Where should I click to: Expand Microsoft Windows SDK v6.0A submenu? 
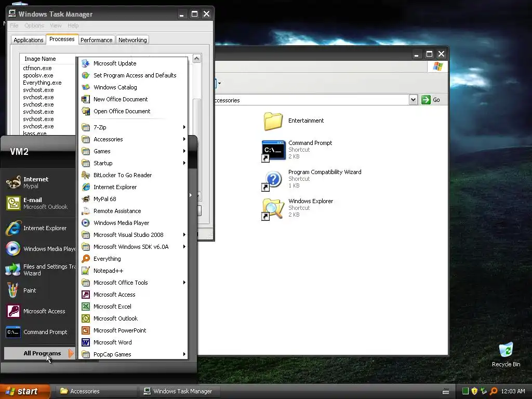132,247
